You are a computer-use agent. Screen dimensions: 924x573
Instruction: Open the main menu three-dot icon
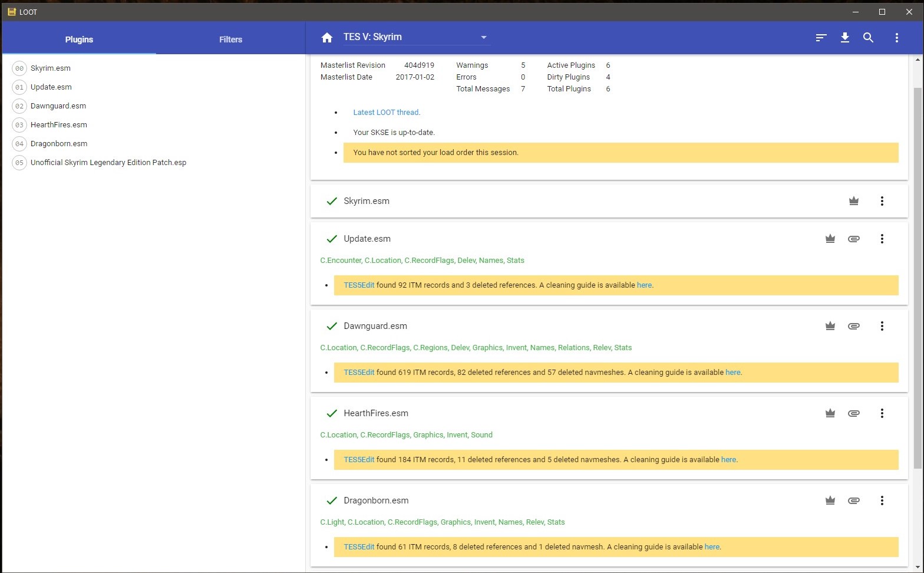coord(896,38)
